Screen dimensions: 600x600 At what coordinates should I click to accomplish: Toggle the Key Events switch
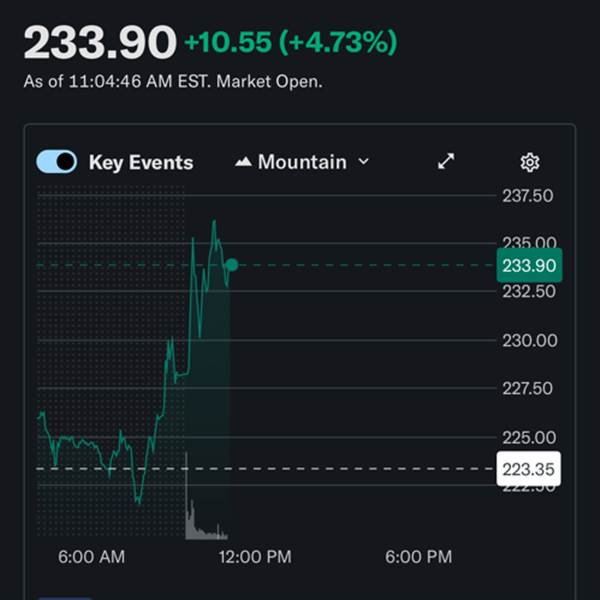click(57, 162)
